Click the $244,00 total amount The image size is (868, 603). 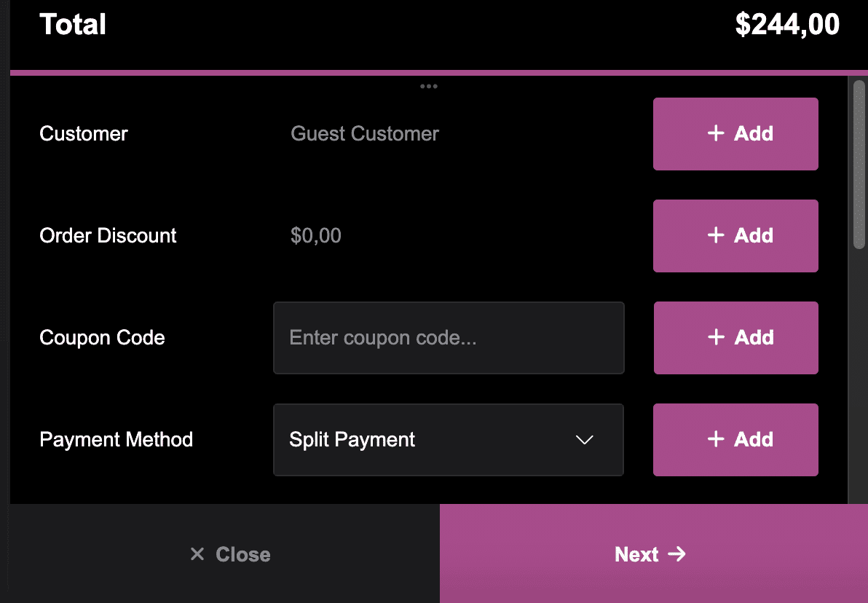(x=787, y=25)
